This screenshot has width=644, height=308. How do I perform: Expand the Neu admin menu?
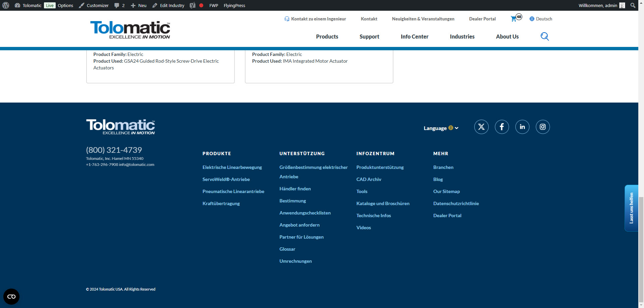click(139, 5)
